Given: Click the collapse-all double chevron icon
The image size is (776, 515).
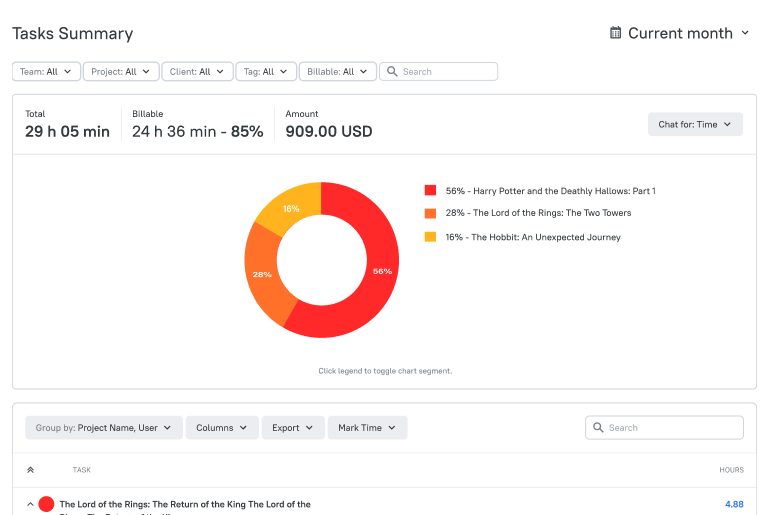Looking at the screenshot, I should click(30, 470).
